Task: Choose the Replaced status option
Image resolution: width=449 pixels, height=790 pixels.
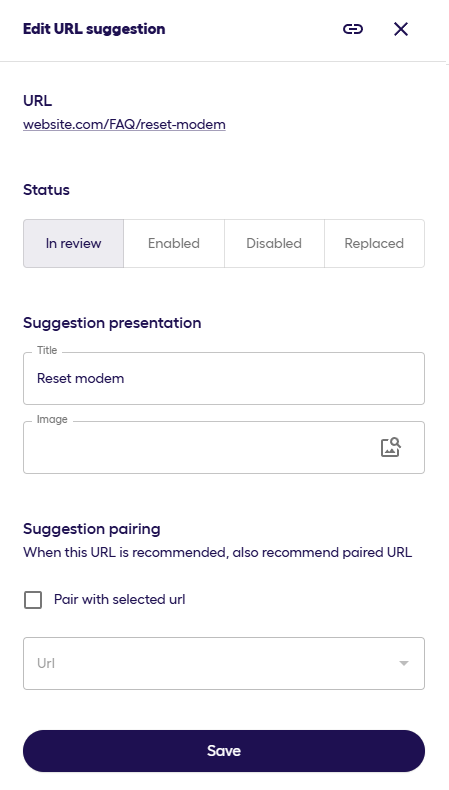Action: click(374, 243)
